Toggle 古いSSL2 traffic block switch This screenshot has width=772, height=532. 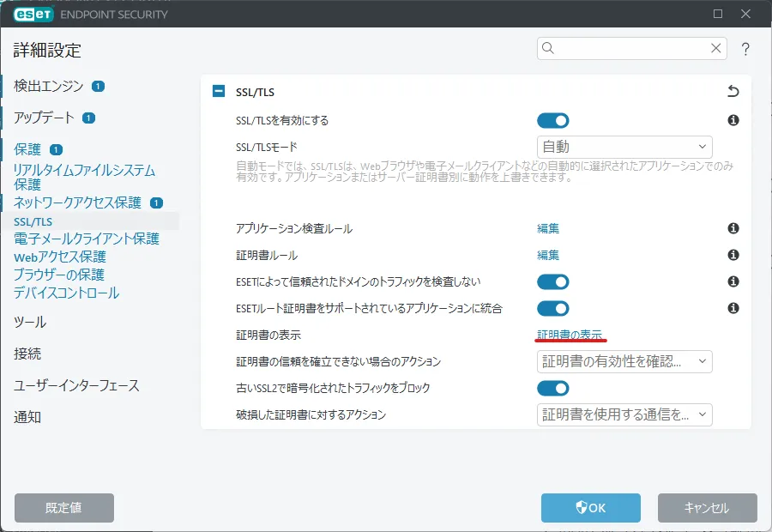coord(552,389)
